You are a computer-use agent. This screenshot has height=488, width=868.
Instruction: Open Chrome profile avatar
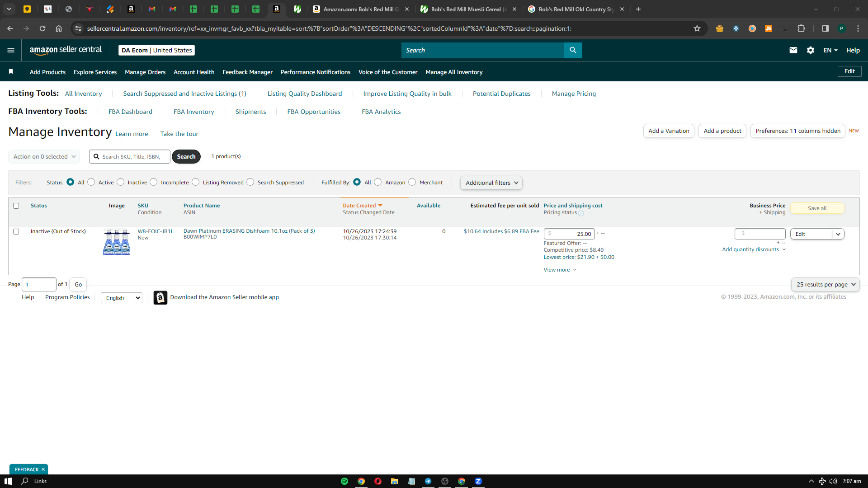tap(842, 28)
